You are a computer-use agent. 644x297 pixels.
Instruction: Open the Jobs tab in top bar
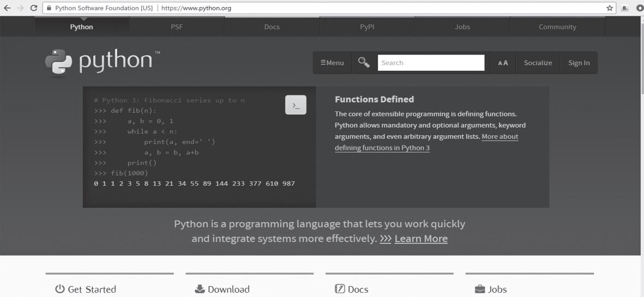coord(462,27)
